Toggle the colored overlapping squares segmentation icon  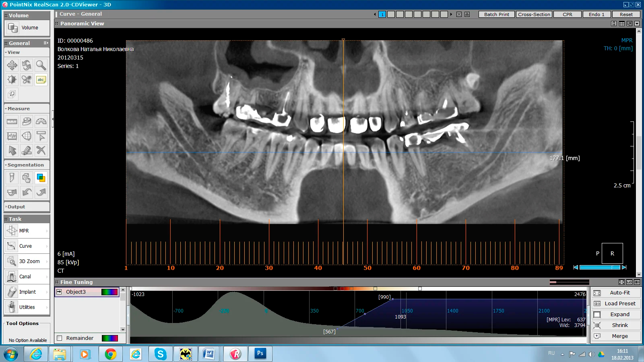click(x=41, y=178)
